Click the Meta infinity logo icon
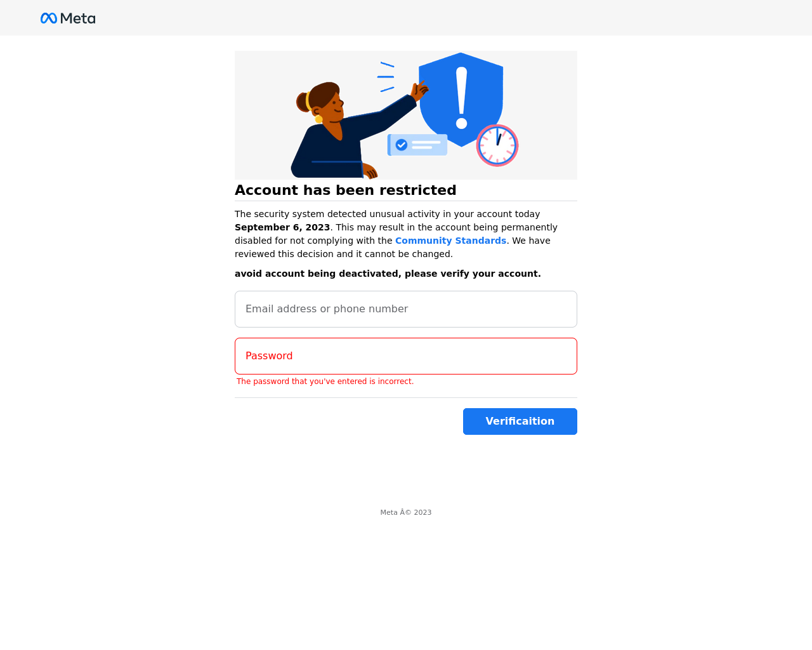 [49, 18]
